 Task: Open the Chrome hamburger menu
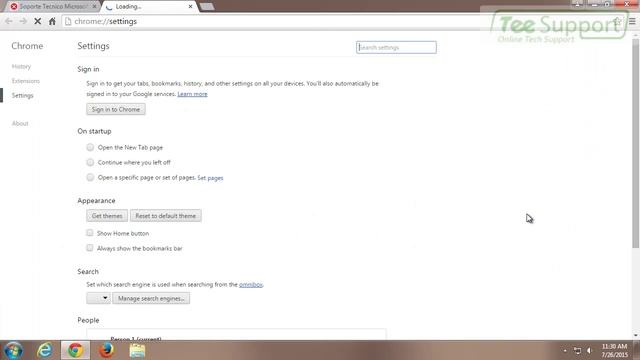click(x=632, y=21)
